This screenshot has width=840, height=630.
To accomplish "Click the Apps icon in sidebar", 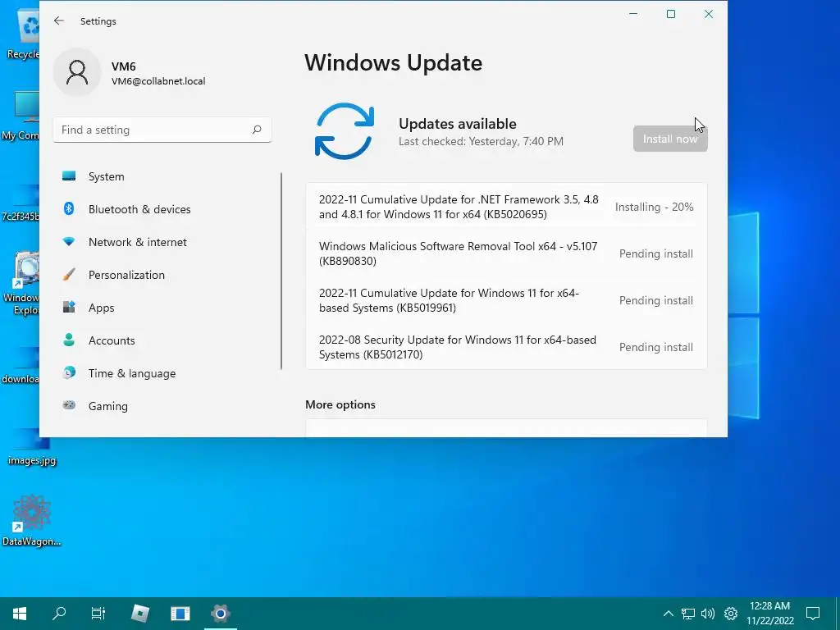I will [x=69, y=308].
